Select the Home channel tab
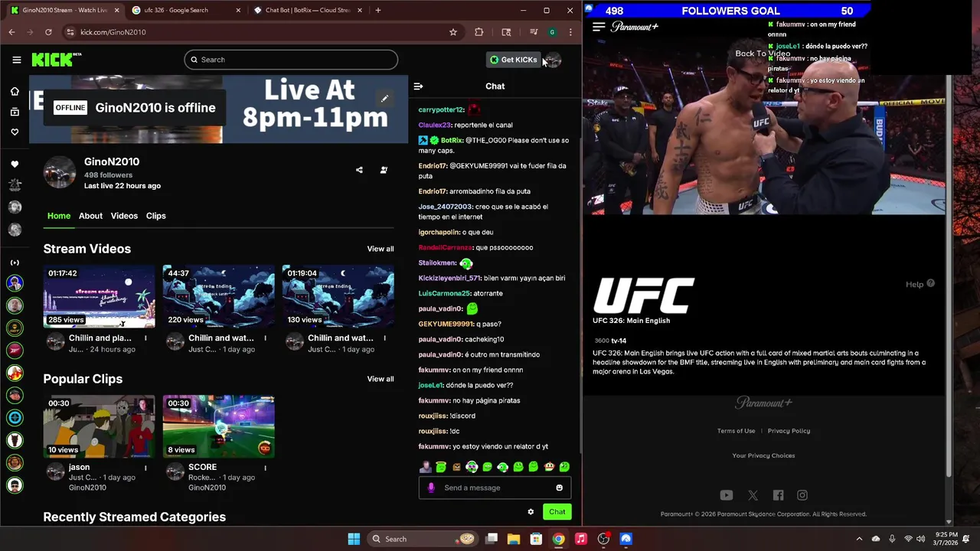Screen dimensions: 980x551 [x=59, y=216]
